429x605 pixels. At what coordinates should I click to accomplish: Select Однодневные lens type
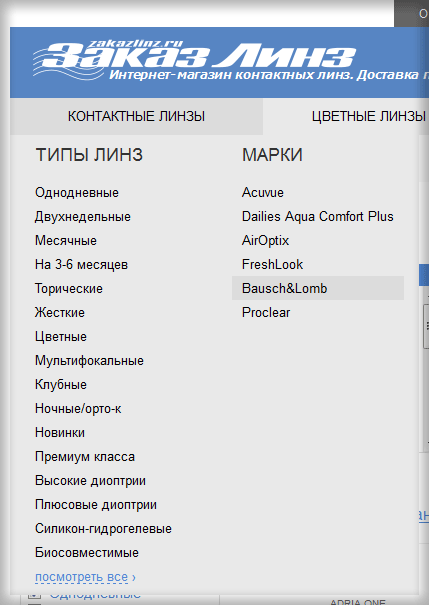point(77,193)
